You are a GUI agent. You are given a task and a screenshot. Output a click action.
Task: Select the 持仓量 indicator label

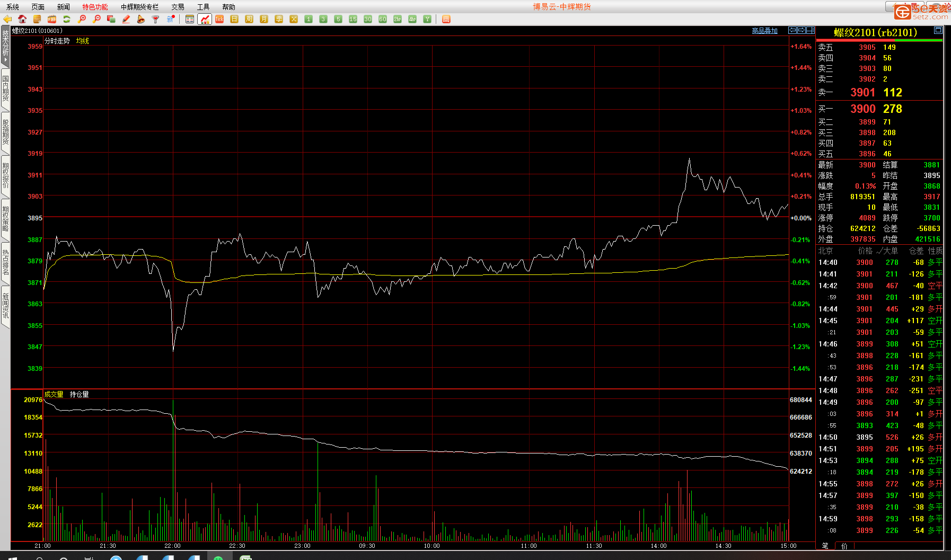[x=80, y=394]
